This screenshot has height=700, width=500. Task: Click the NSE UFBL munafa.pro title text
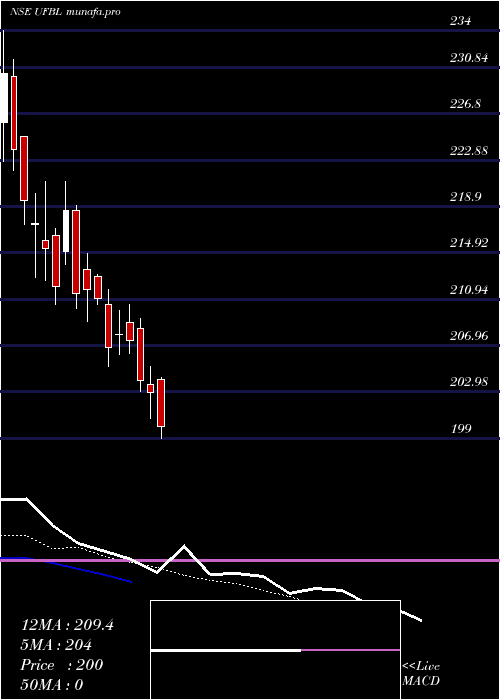65,12
